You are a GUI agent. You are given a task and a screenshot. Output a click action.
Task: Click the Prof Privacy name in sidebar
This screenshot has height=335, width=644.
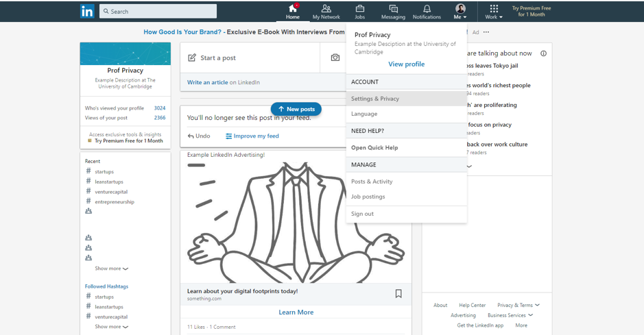pos(125,71)
